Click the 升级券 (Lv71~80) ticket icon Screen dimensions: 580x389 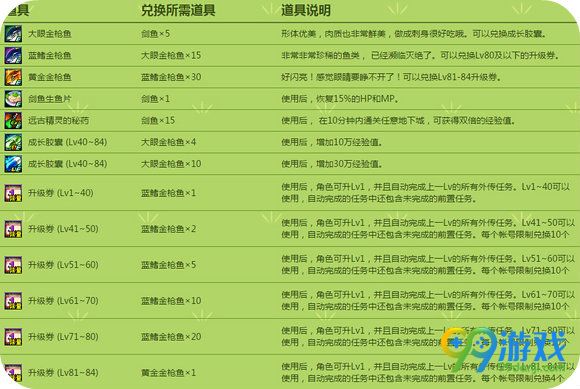[13, 336]
